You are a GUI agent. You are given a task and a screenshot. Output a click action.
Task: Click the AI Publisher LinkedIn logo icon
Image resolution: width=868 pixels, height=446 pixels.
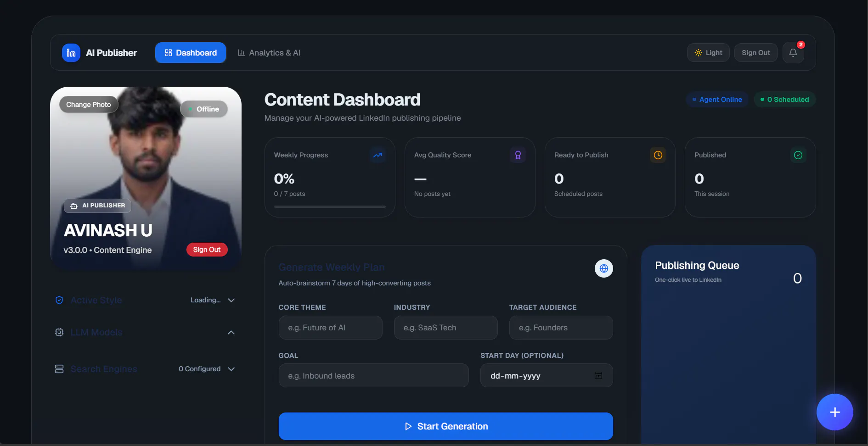tap(71, 53)
